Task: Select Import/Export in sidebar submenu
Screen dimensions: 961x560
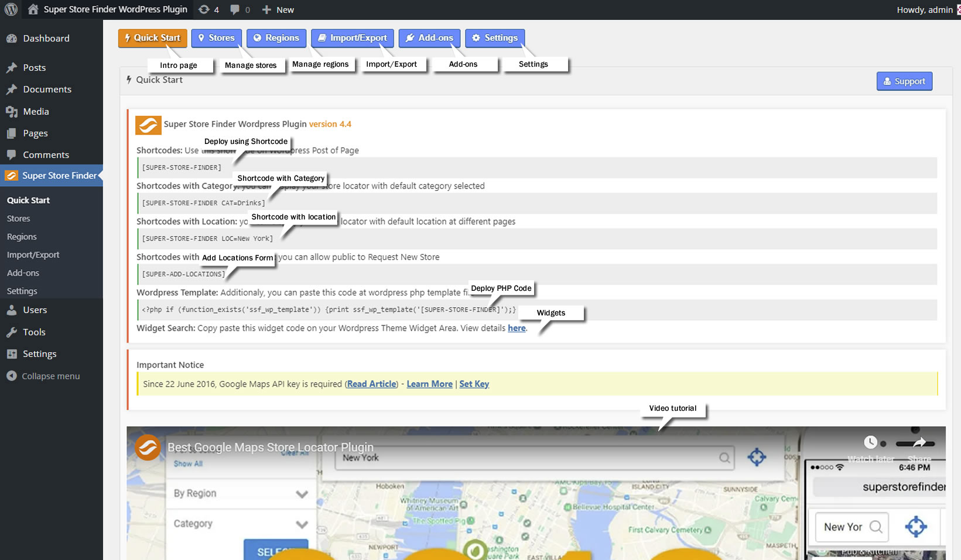Action: click(x=33, y=255)
